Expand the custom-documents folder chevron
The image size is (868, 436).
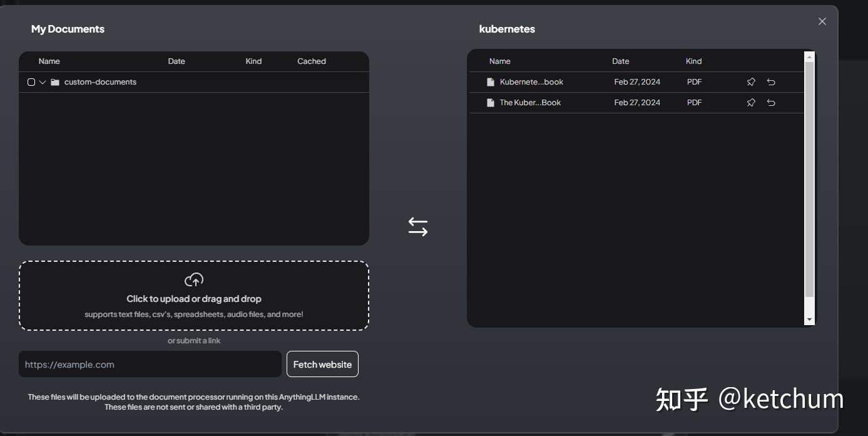point(43,82)
